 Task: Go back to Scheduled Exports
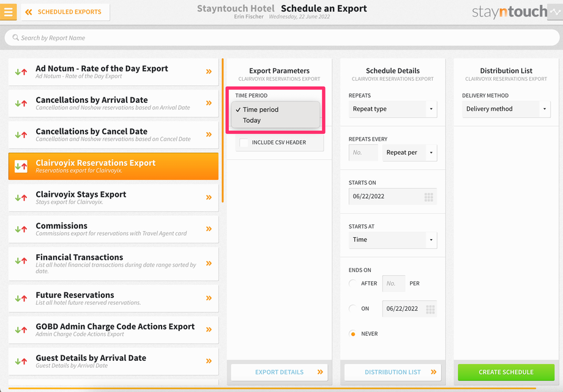[x=65, y=12]
